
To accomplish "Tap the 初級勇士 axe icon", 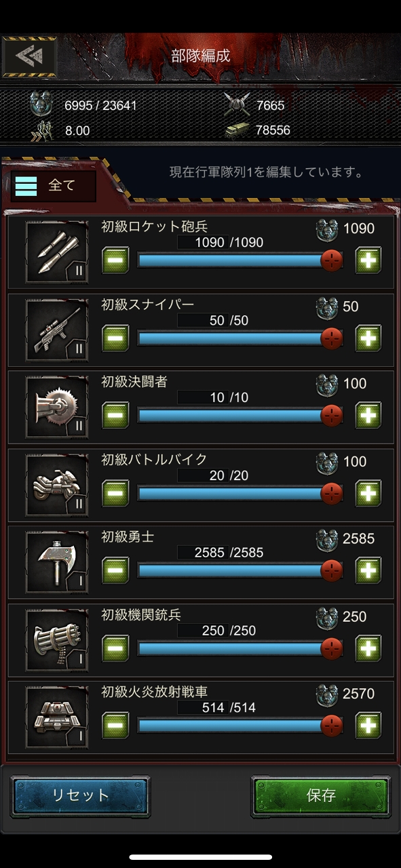I will point(57,561).
